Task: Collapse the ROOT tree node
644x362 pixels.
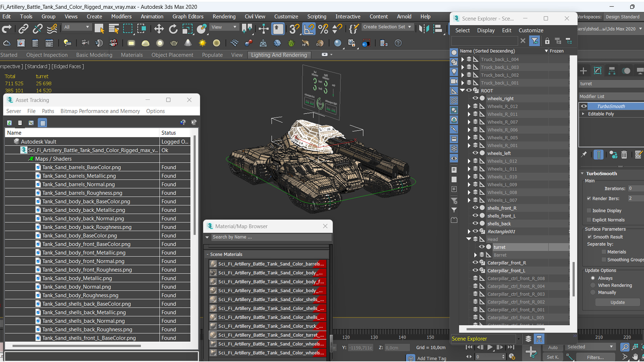Action: click(x=463, y=90)
